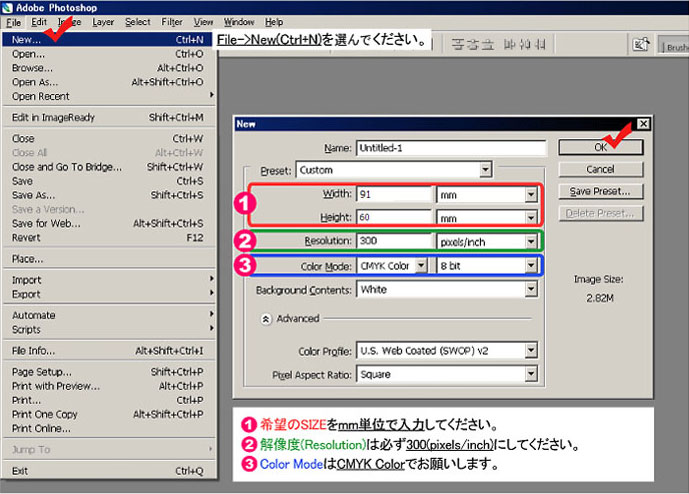The width and height of the screenshot is (689, 494).
Task: Open the Edit menu
Action: tap(39, 22)
